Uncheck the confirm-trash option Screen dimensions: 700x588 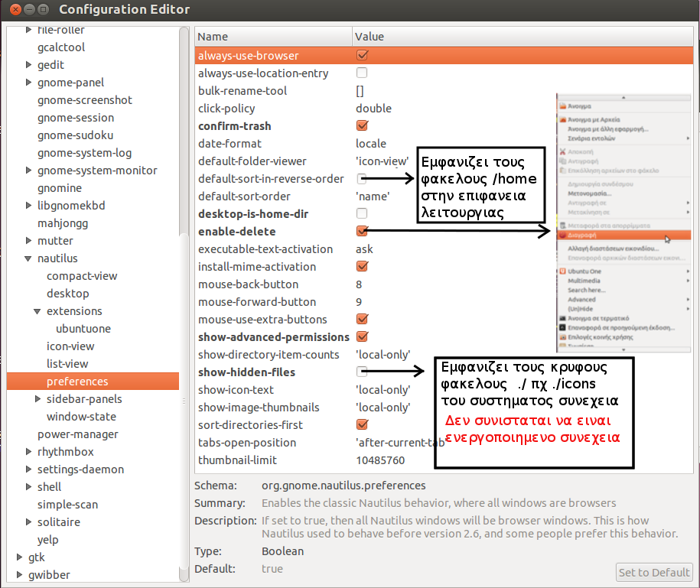[362, 126]
